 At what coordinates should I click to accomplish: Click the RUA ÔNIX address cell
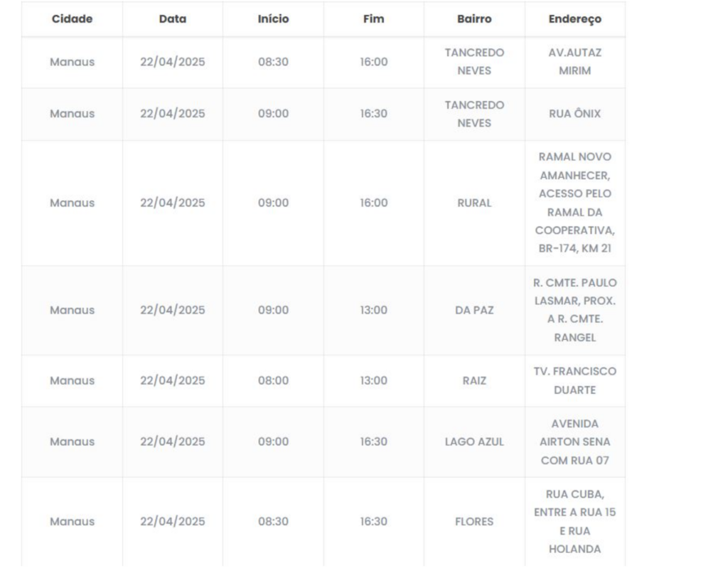point(575,114)
